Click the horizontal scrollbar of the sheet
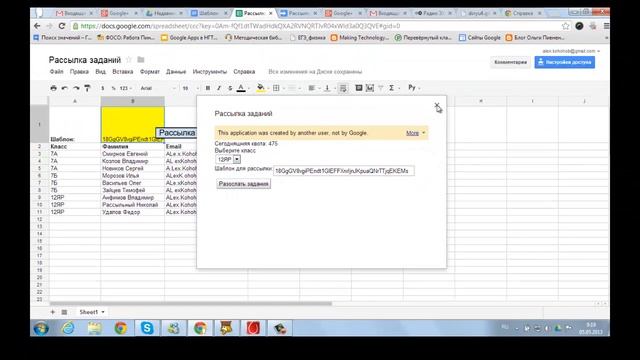This screenshot has width=640, height=360. 191,304
